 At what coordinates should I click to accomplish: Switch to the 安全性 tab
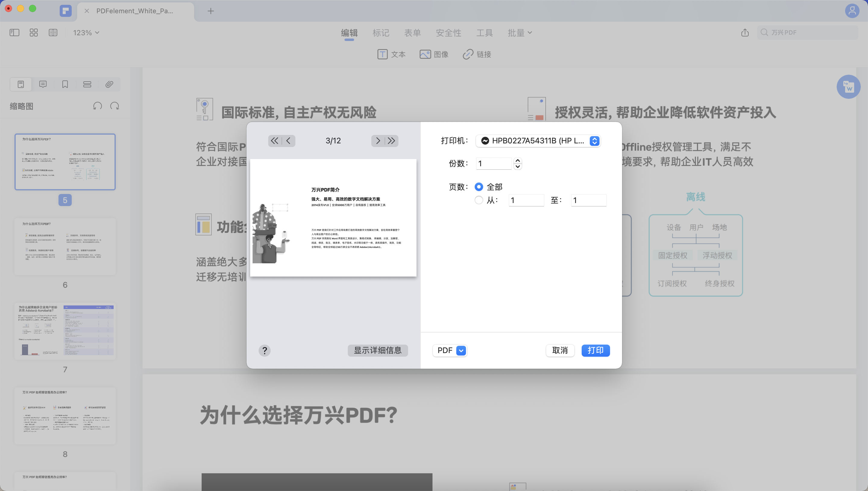pyautogui.click(x=448, y=33)
